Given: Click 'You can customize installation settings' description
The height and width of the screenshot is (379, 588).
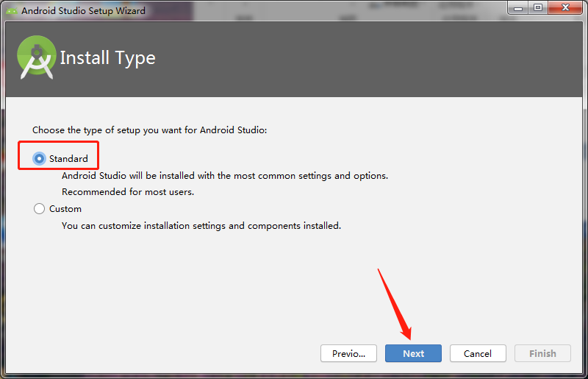Looking at the screenshot, I should tap(201, 226).
